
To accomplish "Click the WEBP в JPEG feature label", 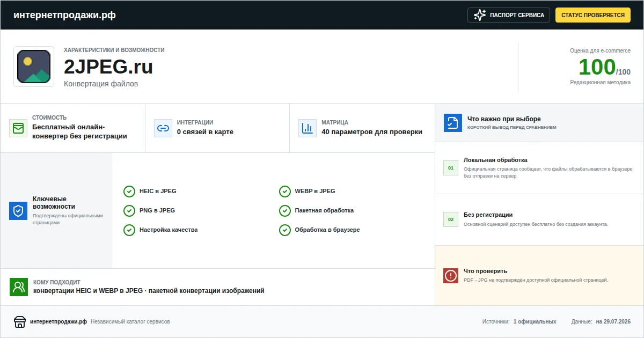I will [315, 191].
